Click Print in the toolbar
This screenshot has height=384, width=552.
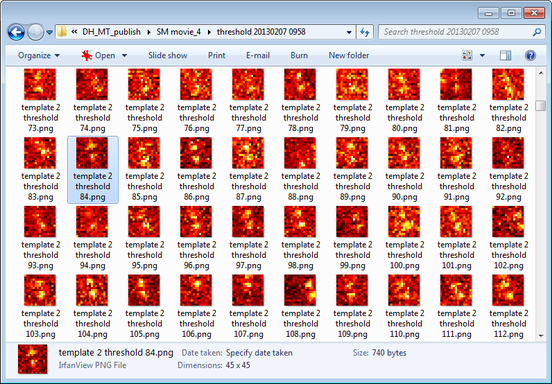217,56
